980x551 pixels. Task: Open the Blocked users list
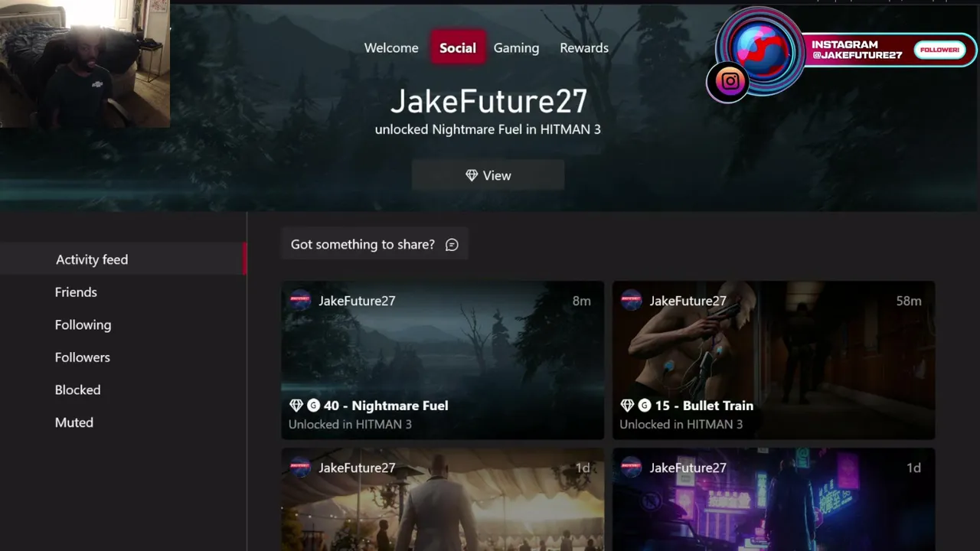pyautogui.click(x=77, y=390)
